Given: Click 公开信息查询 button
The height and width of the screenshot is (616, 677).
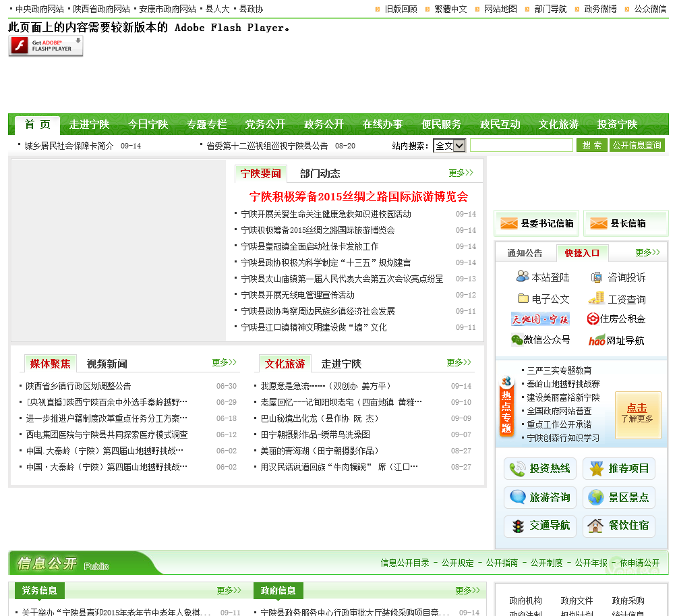Looking at the screenshot, I should point(637,145).
